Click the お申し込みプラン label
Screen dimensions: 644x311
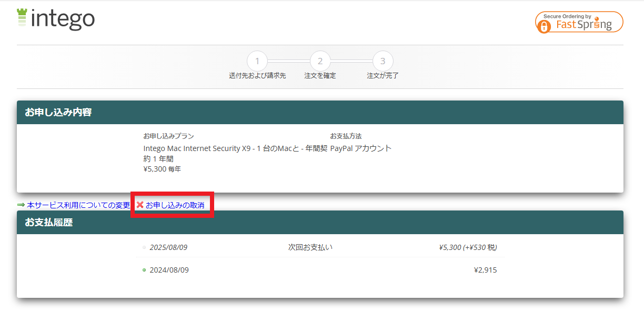(x=168, y=136)
